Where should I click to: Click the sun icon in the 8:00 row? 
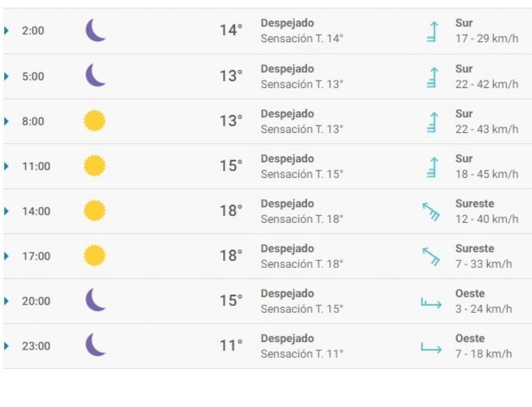(x=95, y=121)
